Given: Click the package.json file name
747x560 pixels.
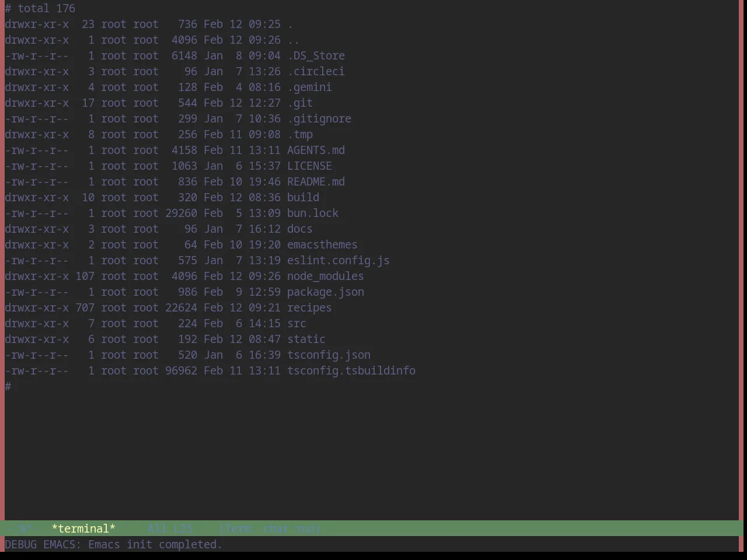Looking at the screenshot, I should click(326, 292).
